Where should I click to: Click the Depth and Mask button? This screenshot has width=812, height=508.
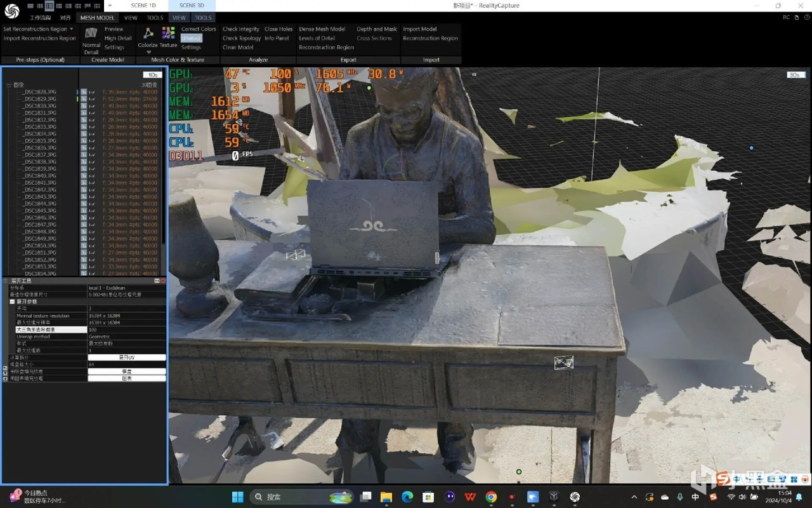[377, 29]
